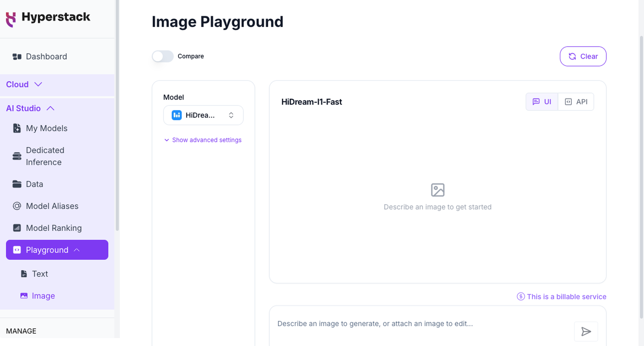
Task: Click the page vertical scrollbar
Action: tap(641, 177)
